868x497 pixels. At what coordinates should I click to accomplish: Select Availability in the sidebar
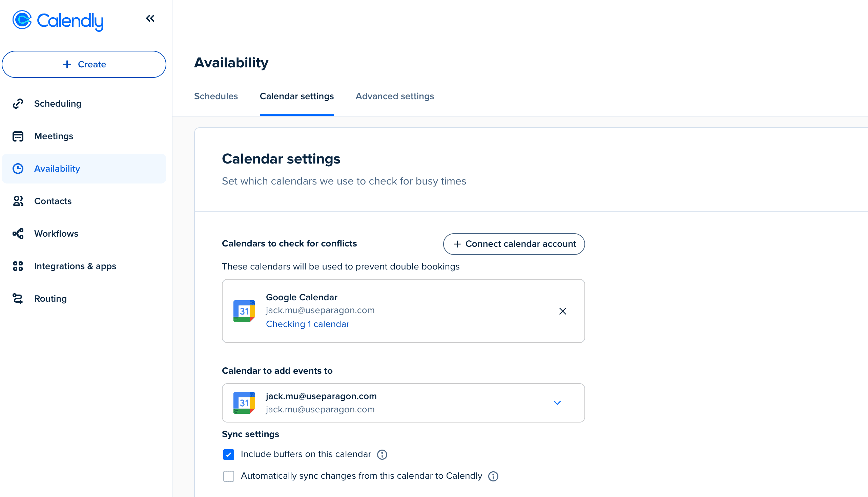click(57, 169)
